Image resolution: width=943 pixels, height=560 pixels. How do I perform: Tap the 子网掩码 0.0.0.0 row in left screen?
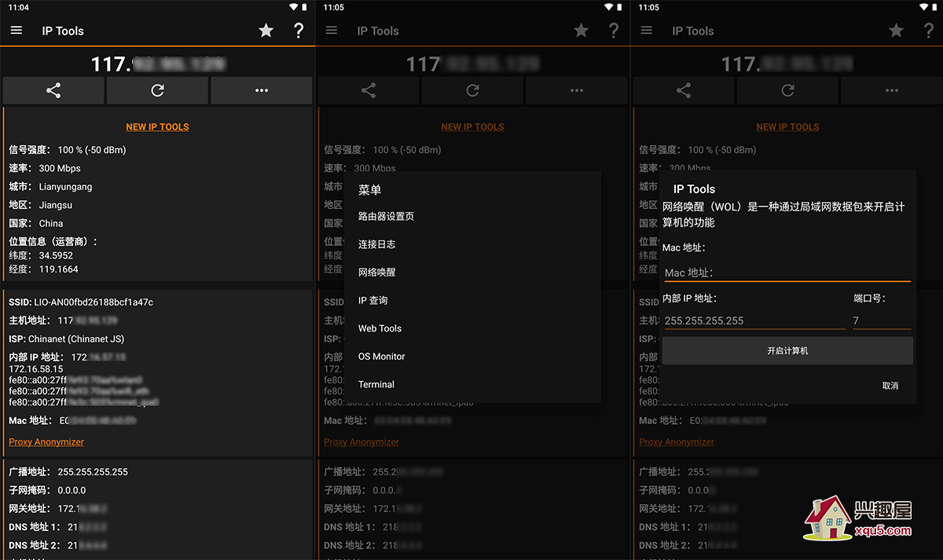[x=47, y=490]
